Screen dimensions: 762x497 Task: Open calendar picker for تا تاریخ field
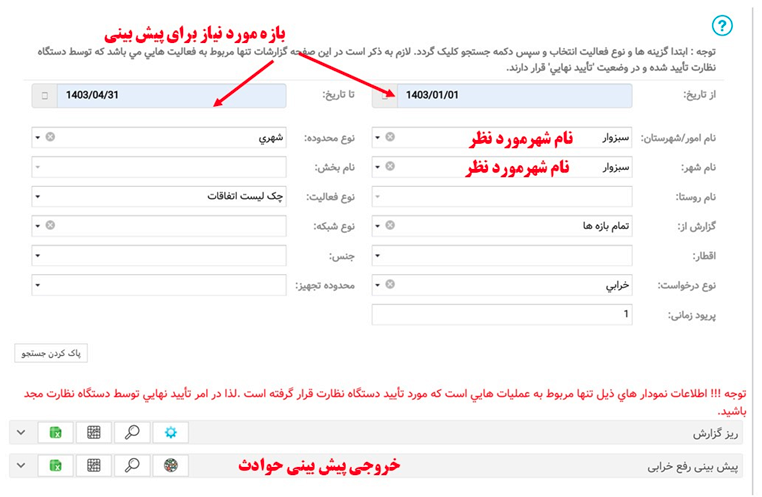(x=45, y=96)
